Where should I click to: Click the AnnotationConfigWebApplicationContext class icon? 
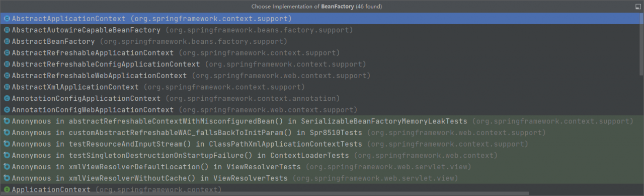[x=7, y=110]
